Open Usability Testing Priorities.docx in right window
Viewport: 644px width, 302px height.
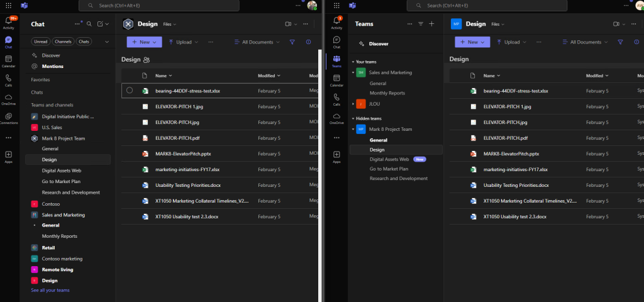tap(516, 186)
